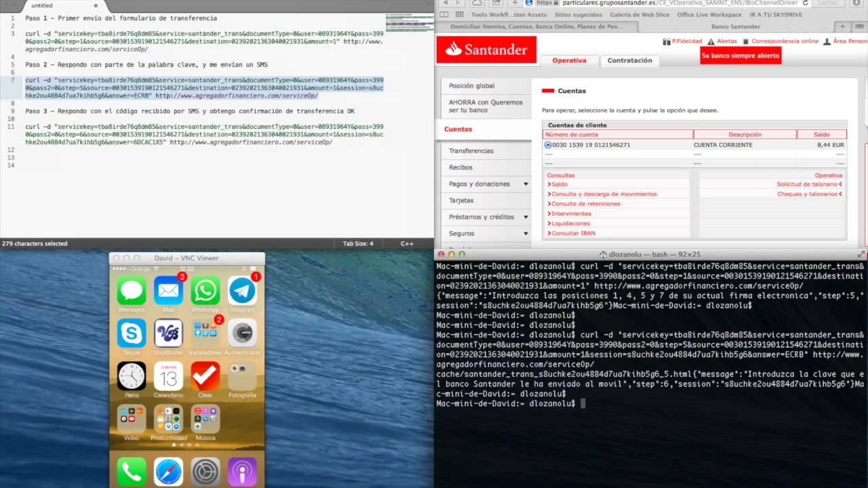Select the Banco Santander browser tab
The width and height of the screenshot is (868, 488).
click(736, 26)
